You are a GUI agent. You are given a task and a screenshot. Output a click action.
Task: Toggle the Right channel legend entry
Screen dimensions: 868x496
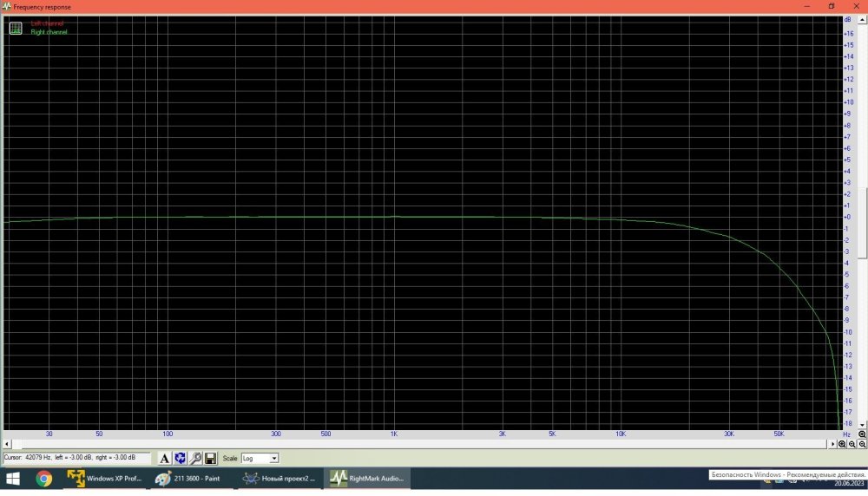pos(49,32)
